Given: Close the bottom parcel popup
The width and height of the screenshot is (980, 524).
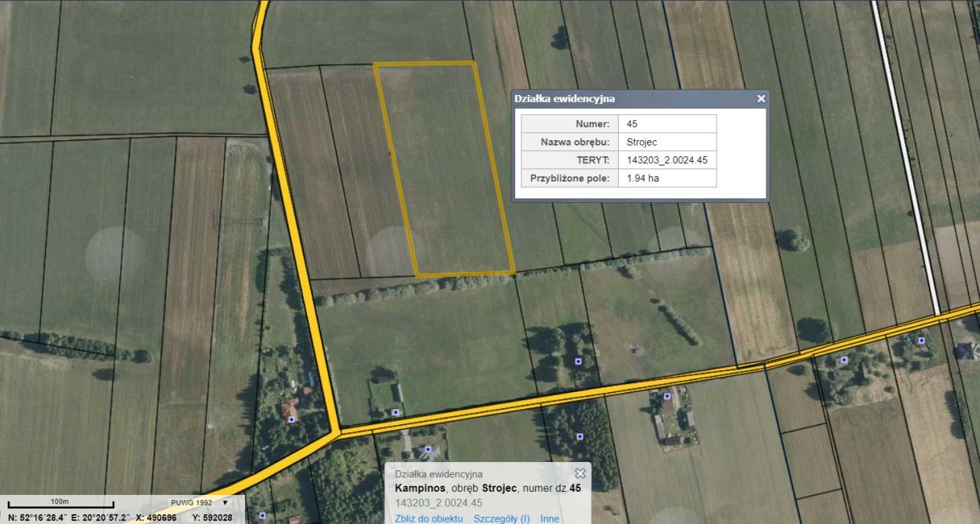Looking at the screenshot, I should tap(580, 473).
